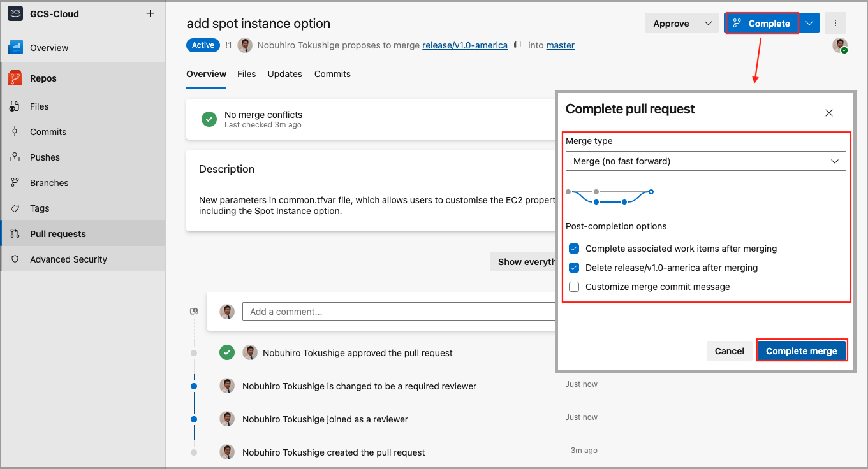
Task: Open Advanced Security in sidebar
Action: click(68, 259)
